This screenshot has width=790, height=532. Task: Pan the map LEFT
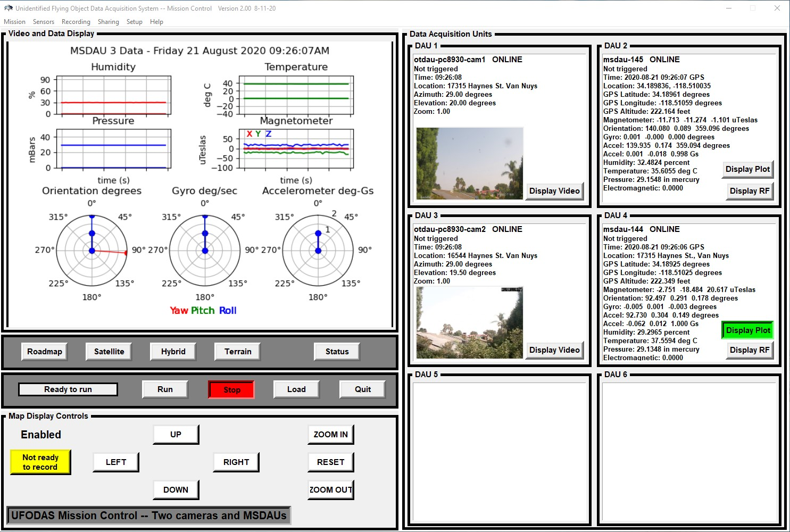pyautogui.click(x=116, y=462)
